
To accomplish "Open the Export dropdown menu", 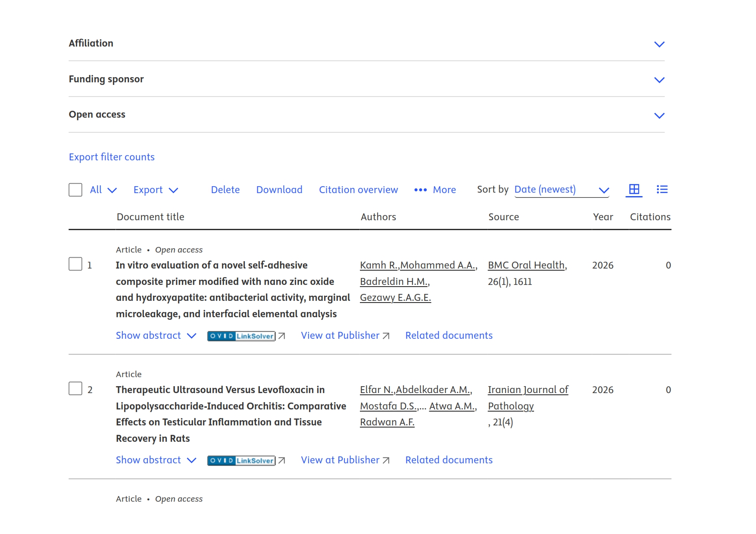I will (156, 190).
